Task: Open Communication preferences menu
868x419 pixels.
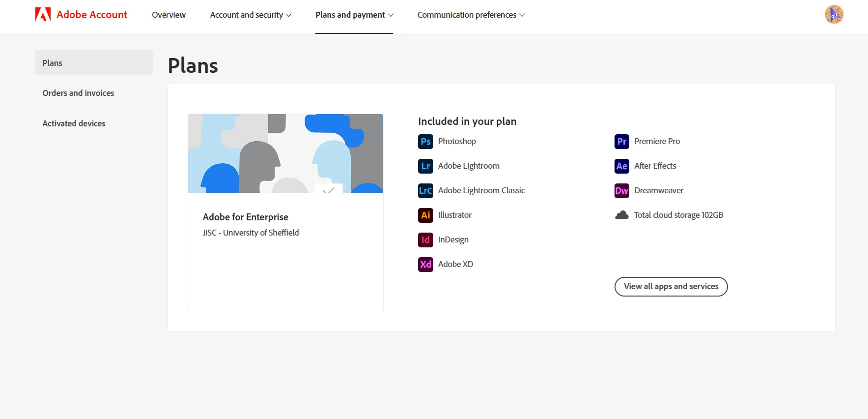Action: pyautogui.click(x=471, y=15)
